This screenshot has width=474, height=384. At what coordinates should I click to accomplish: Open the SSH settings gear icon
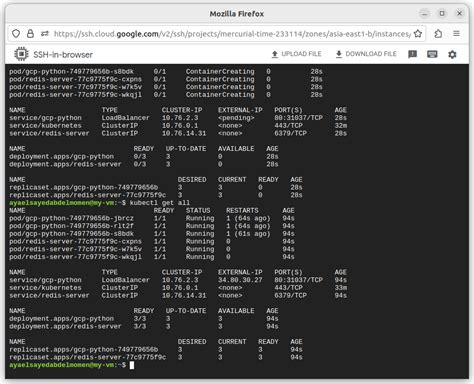pyautogui.click(x=452, y=54)
